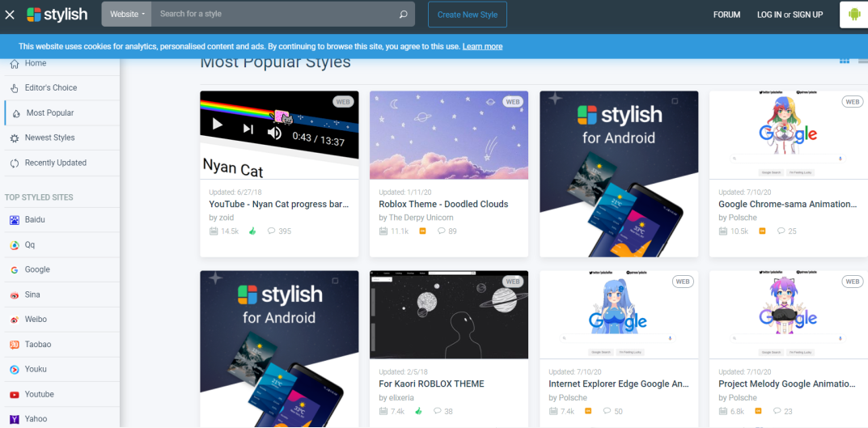Image resolution: width=868 pixels, height=428 pixels.
Task: Click the FORUM link
Action: point(727,15)
